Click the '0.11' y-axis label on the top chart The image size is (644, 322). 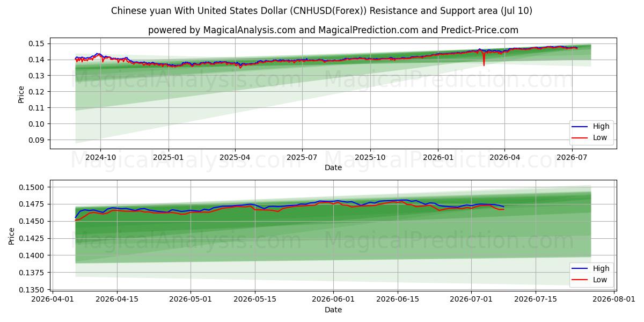tap(36, 107)
